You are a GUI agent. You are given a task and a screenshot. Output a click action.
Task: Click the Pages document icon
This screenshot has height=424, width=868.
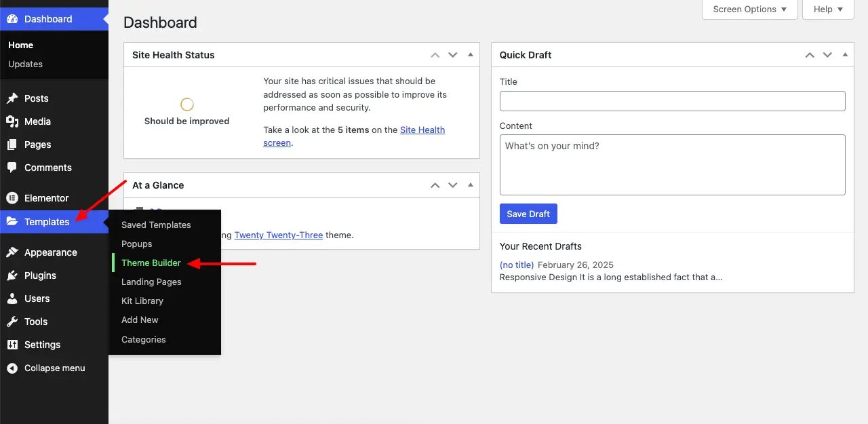[12, 144]
